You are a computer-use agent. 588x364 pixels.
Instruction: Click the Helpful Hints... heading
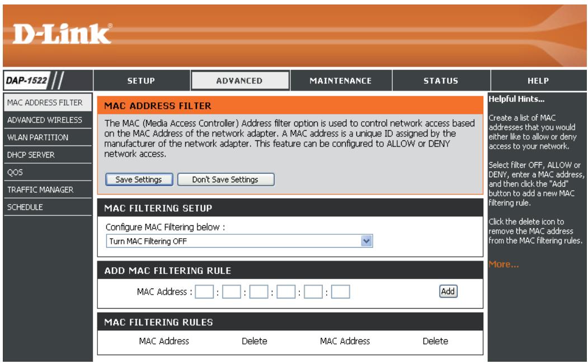[516, 99]
